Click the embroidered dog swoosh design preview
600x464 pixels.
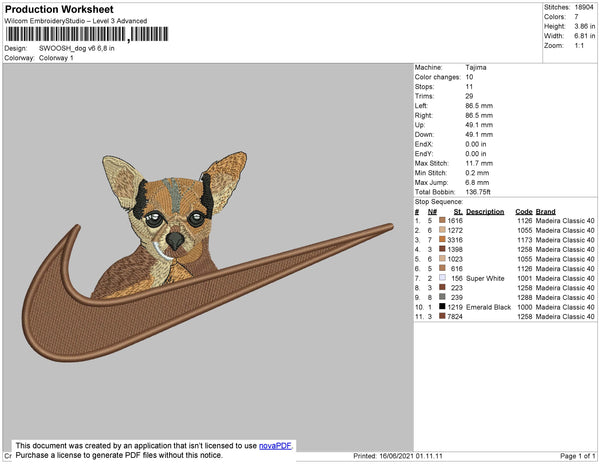pos(208,256)
